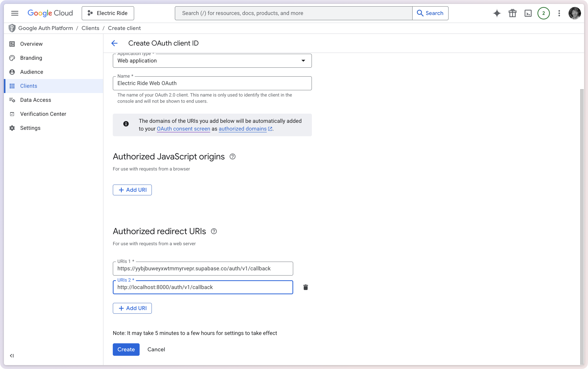Focus the URIs 1 redirect field
The image size is (588, 369).
pyautogui.click(x=203, y=269)
